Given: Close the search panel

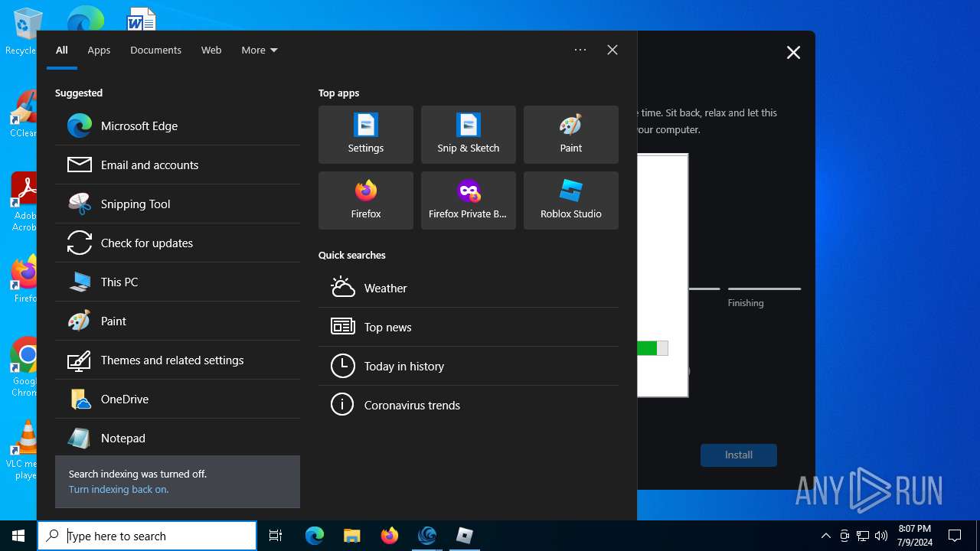Looking at the screenshot, I should pos(612,50).
